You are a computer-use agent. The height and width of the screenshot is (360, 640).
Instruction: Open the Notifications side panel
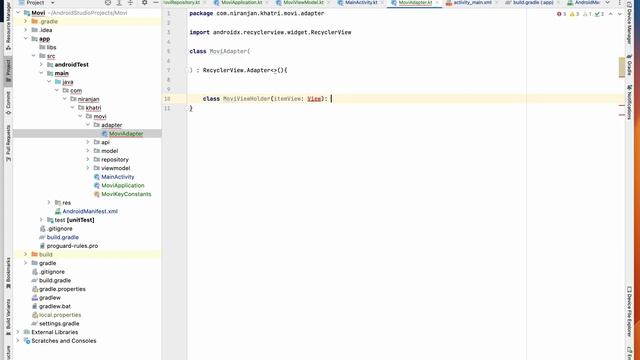(x=629, y=102)
